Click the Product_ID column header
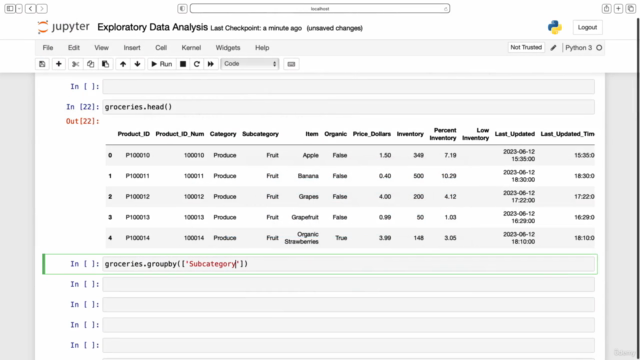Image resolution: width=640 pixels, height=360 pixels. [133, 134]
